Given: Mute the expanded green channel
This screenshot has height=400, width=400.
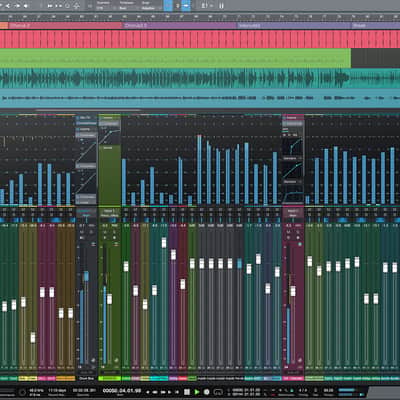Looking at the screenshot, I should (x=105, y=232).
